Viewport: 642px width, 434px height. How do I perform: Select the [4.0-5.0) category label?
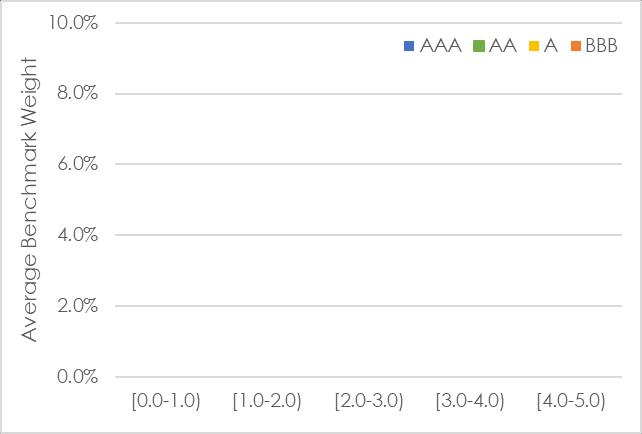coord(571,401)
